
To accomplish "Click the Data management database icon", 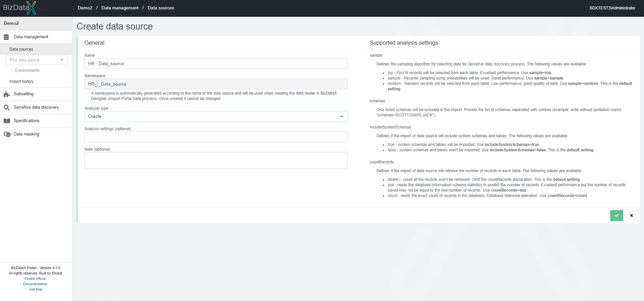I will pos(6,37).
